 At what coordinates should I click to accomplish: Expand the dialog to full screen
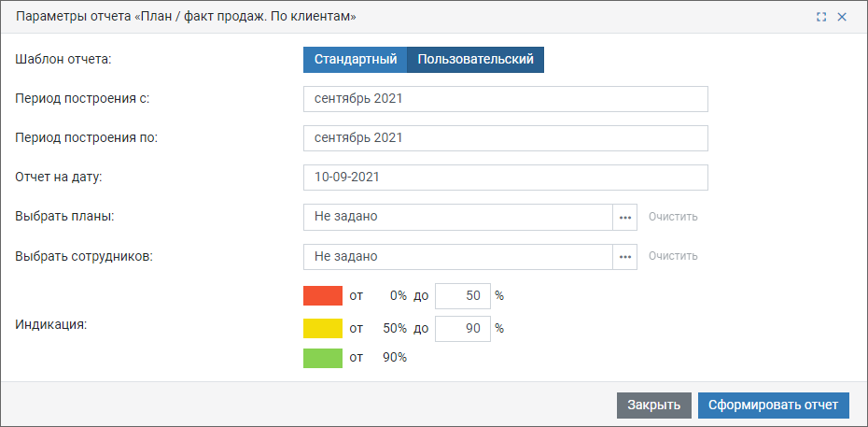coord(821,17)
